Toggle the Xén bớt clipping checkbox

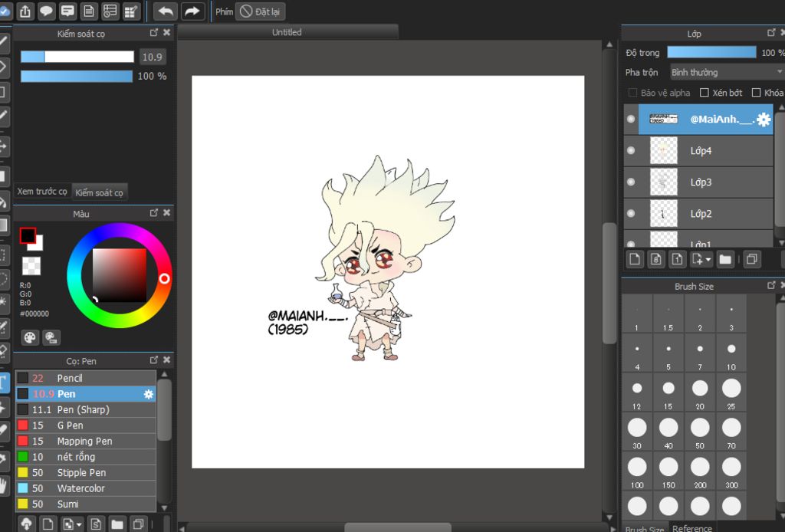coord(705,93)
